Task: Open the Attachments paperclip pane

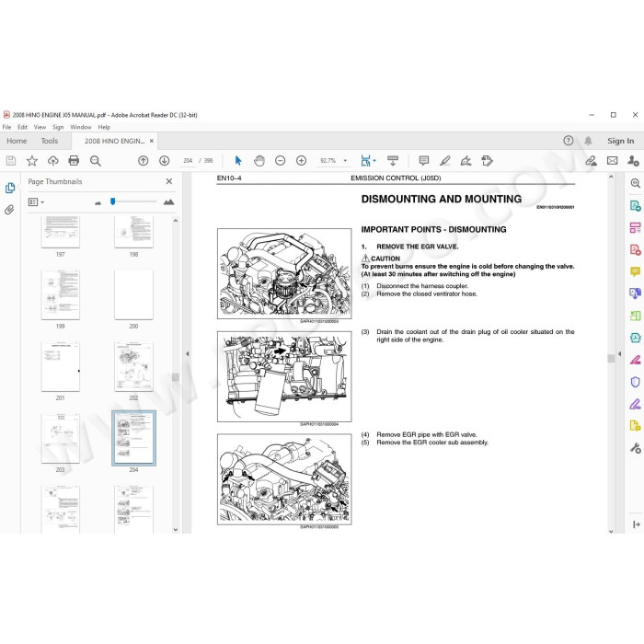Action: (x=9, y=210)
